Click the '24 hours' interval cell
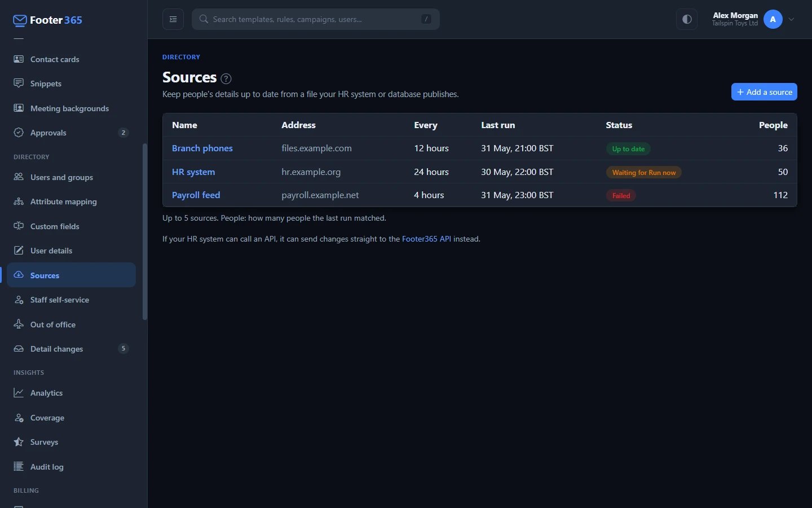The image size is (812, 508). coord(431,172)
